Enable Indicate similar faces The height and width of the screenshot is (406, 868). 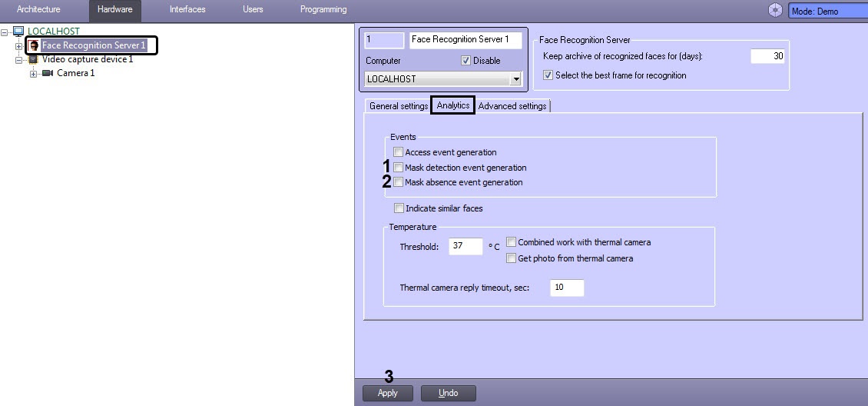(399, 209)
